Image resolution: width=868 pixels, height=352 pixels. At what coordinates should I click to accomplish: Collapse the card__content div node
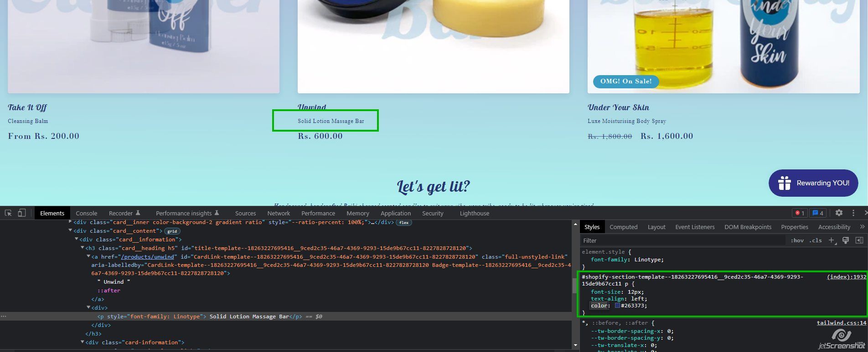pyautogui.click(x=70, y=230)
